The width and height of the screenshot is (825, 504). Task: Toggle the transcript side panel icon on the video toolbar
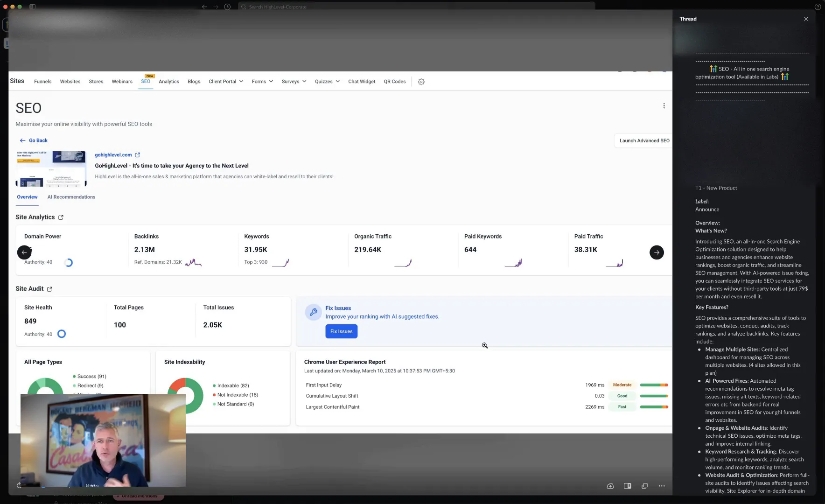628,486
